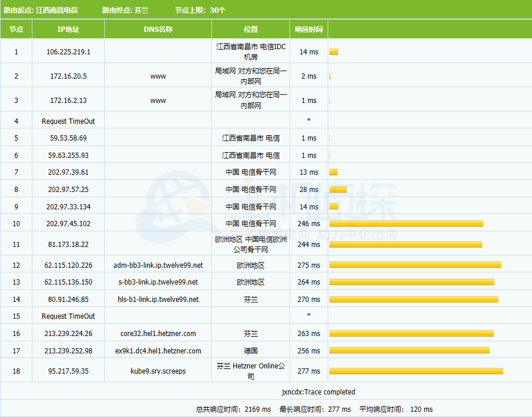Click the DNS名称 column header

158,29
